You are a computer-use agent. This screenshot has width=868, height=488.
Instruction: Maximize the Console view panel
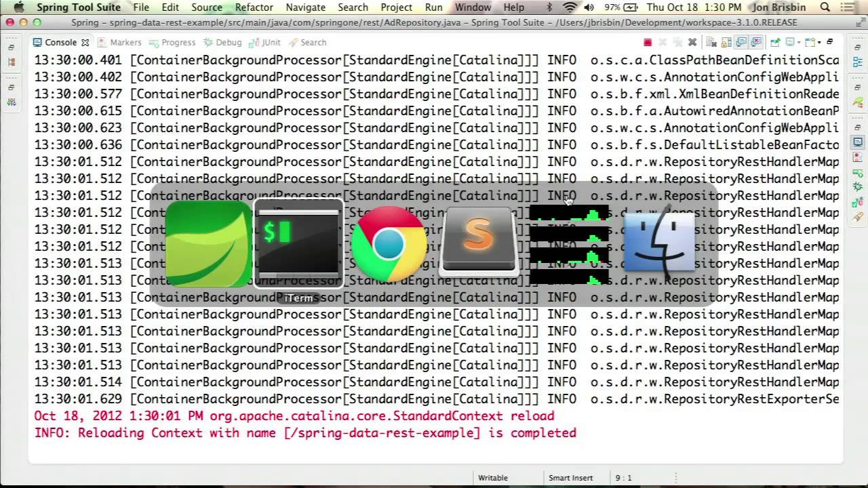tap(830, 42)
